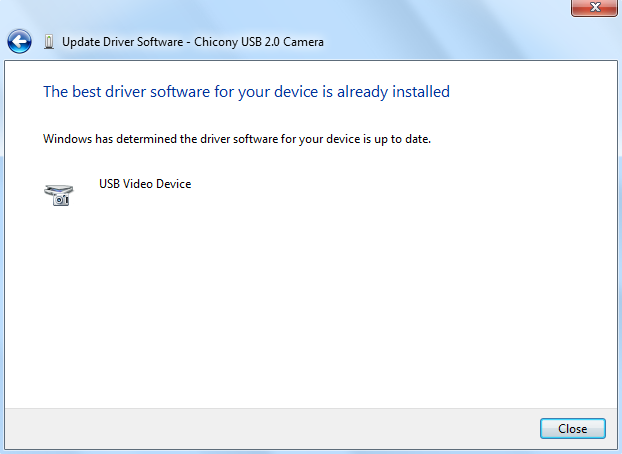Click the red X window close button
Image resolution: width=622 pixels, height=454 pixels.
coord(594,8)
